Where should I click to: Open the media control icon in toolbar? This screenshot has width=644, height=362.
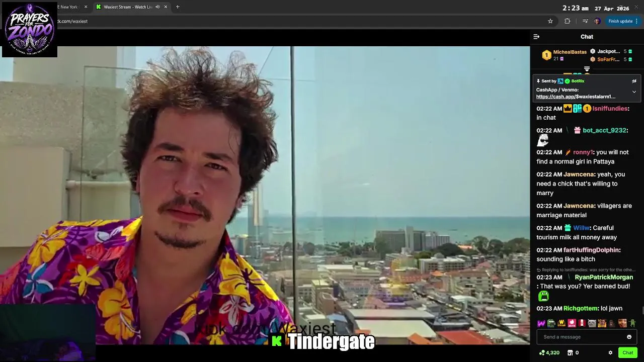point(585,21)
